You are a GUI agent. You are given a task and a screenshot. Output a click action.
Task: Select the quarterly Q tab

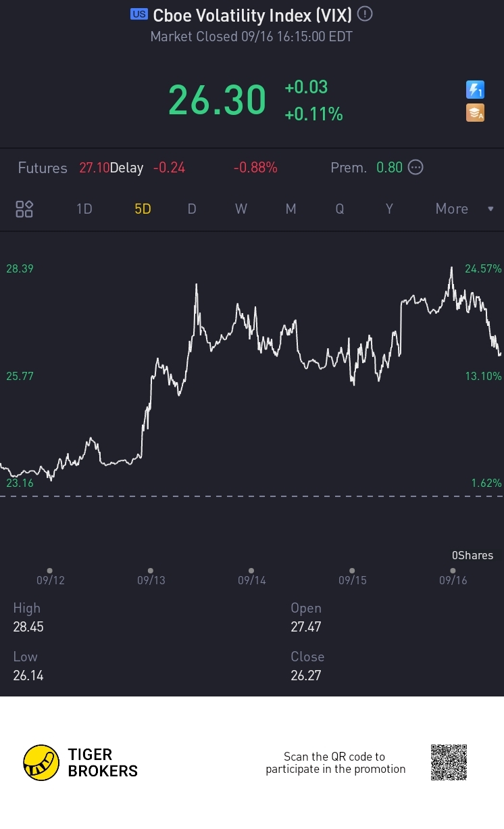point(340,209)
